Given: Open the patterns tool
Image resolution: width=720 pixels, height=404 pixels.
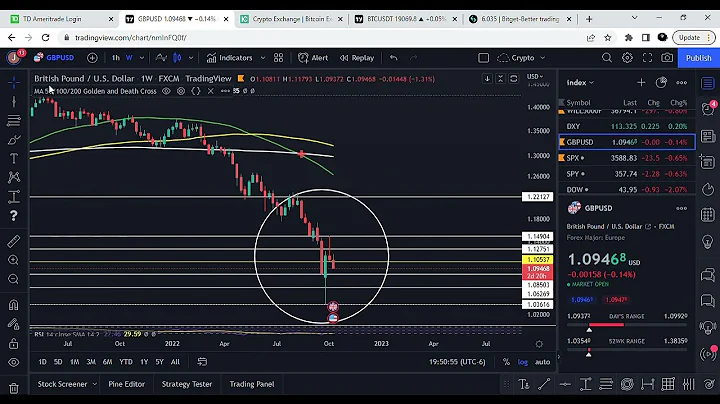Looking at the screenshot, I should pos(14,177).
